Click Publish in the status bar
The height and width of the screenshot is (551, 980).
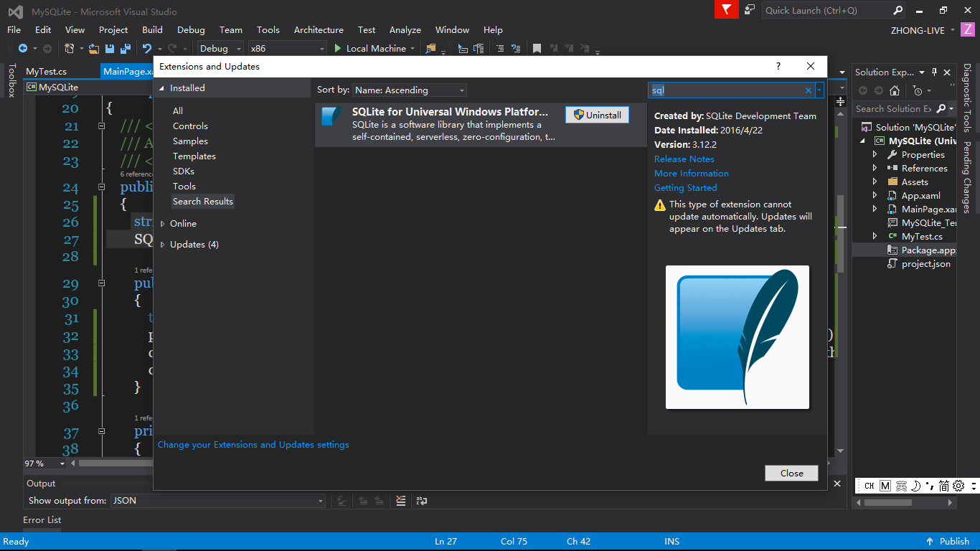pyautogui.click(x=954, y=542)
